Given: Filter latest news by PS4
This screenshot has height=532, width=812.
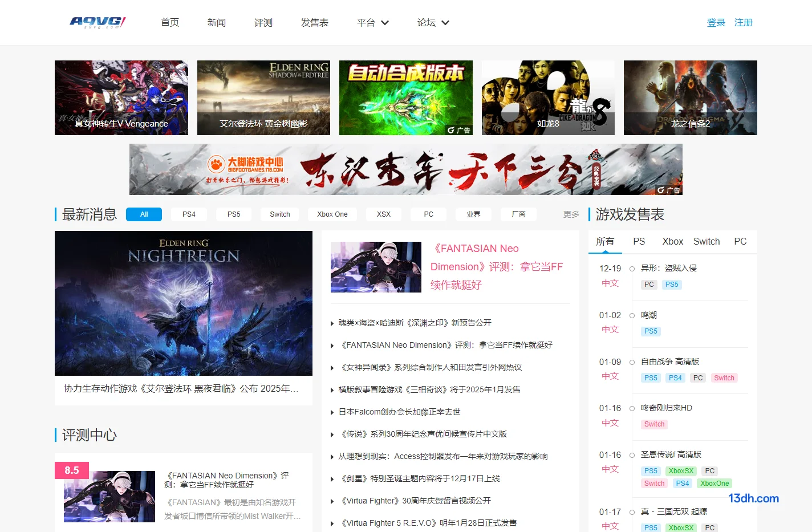Looking at the screenshot, I should pyautogui.click(x=189, y=214).
